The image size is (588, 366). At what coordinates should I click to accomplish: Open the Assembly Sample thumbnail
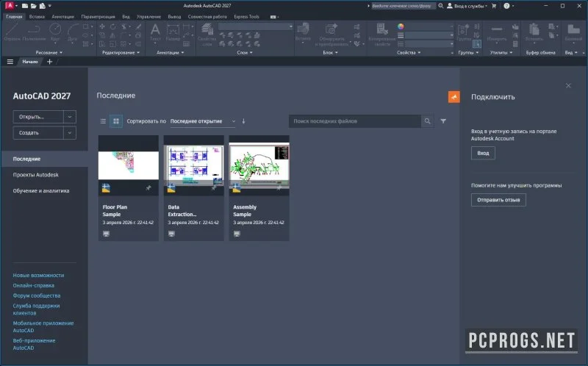tap(259, 165)
